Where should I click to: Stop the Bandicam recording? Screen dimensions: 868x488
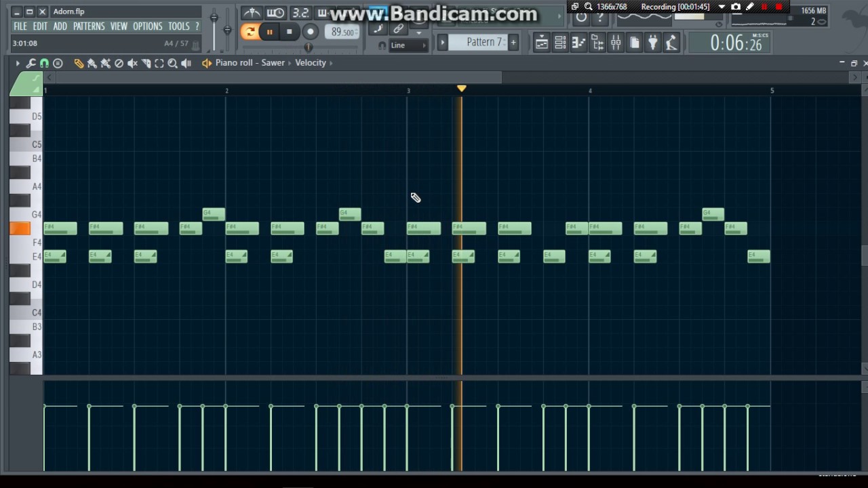coord(778,7)
